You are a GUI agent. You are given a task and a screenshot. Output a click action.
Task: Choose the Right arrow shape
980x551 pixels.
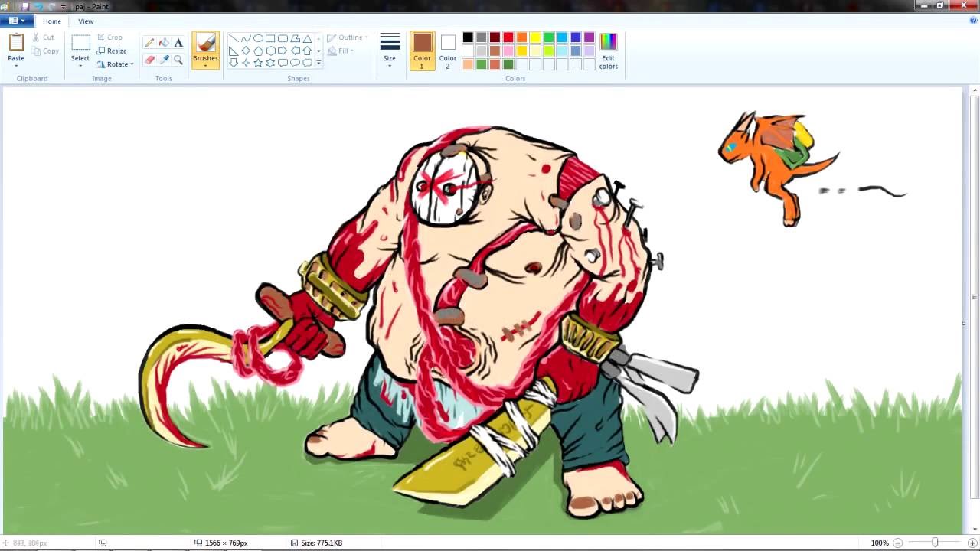(x=283, y=51)
